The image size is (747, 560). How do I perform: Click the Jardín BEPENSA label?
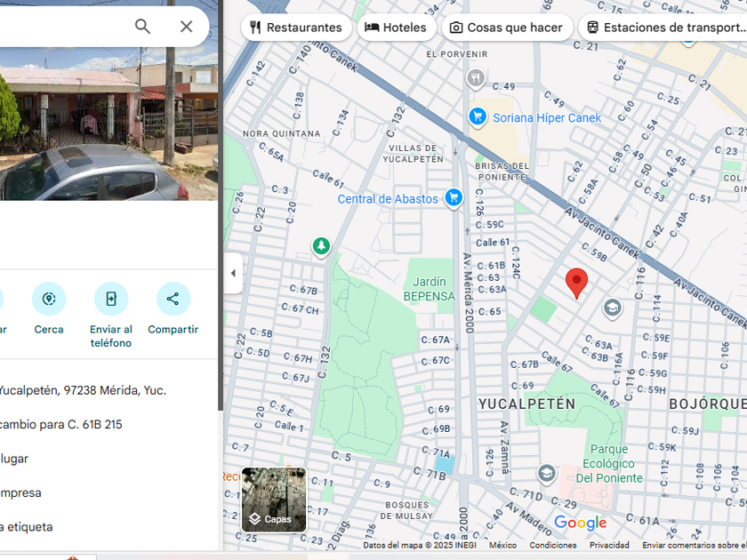[429, 289]
